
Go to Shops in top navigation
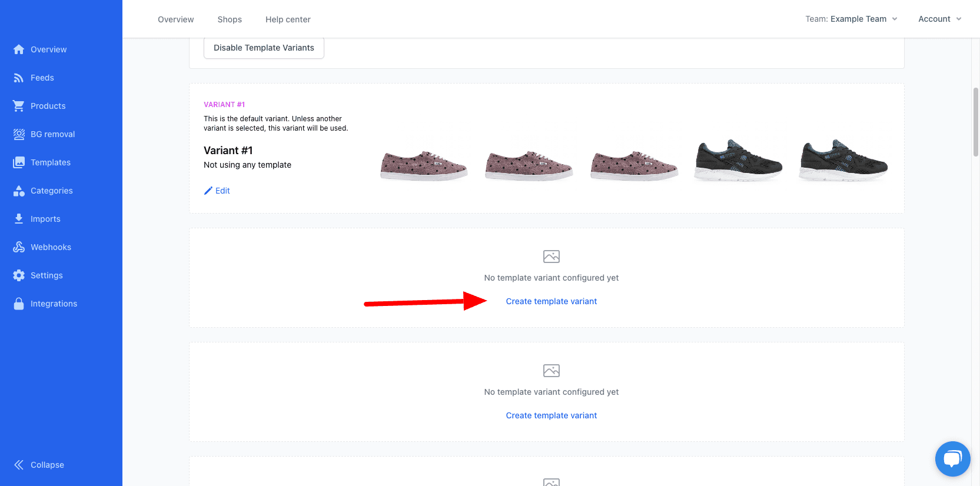pyautogui.click(x=230, y=19)
